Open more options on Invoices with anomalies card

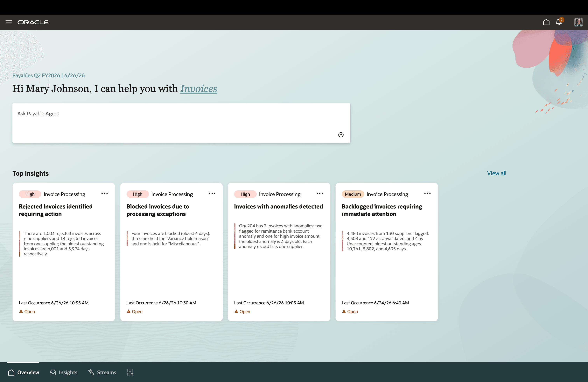tap(320, 193)
